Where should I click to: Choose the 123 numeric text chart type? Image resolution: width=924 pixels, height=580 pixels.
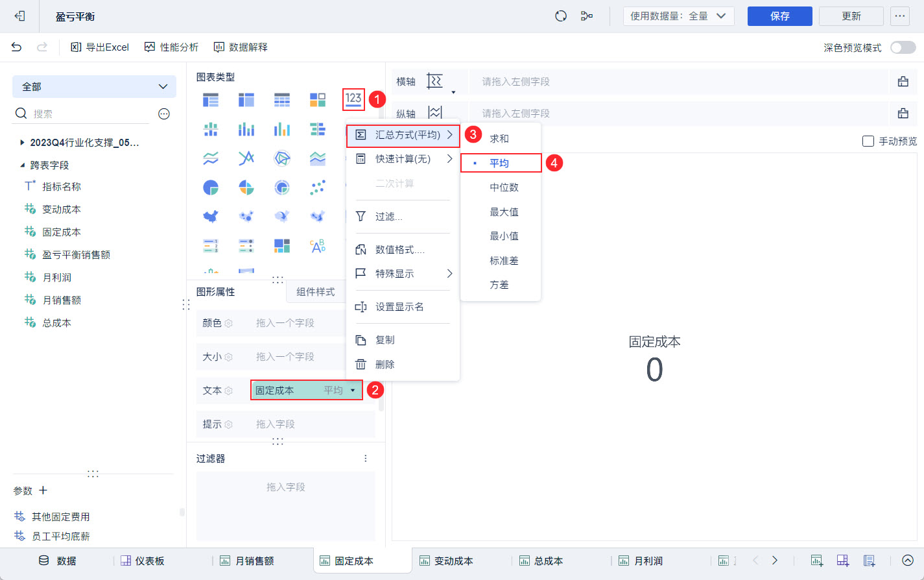coord(353,99)
